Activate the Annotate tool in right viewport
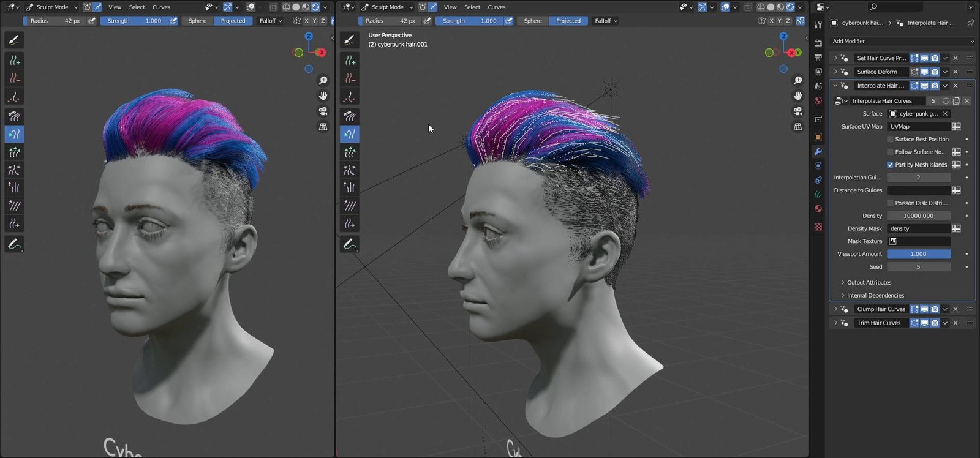The width and height of the screenshot is (980, 458). coord(350,244)
